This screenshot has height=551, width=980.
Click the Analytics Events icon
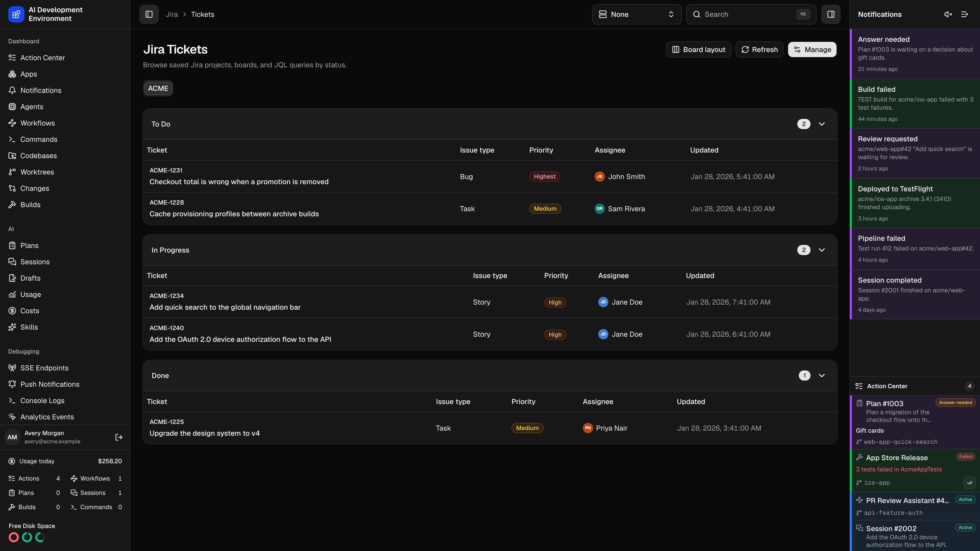coord(12,417)
